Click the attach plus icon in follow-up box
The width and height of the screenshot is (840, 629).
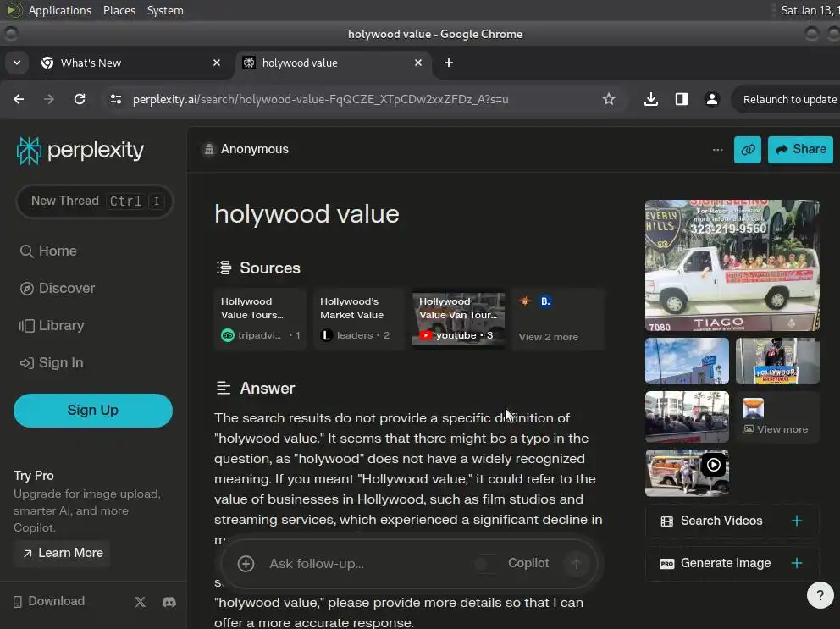point(246,564)
